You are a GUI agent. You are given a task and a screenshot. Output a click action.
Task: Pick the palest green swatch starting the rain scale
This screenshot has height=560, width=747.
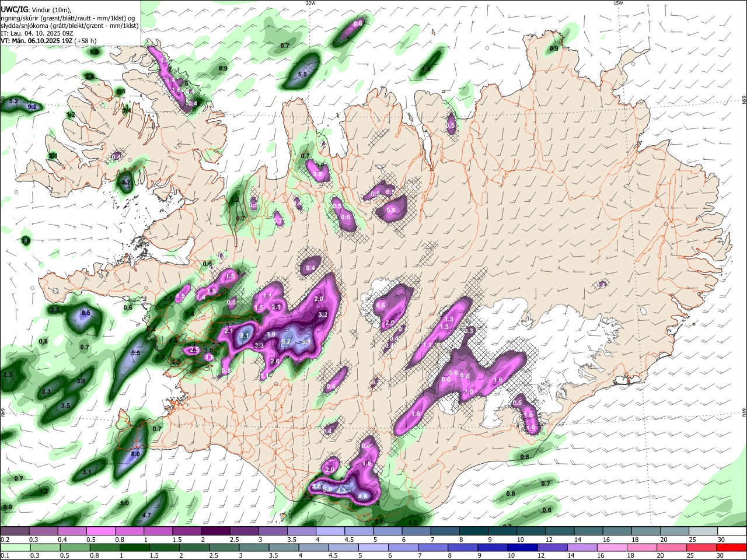15,547
